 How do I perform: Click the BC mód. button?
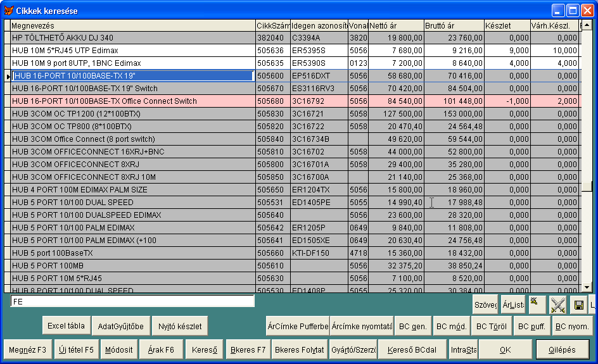[452, 326]
